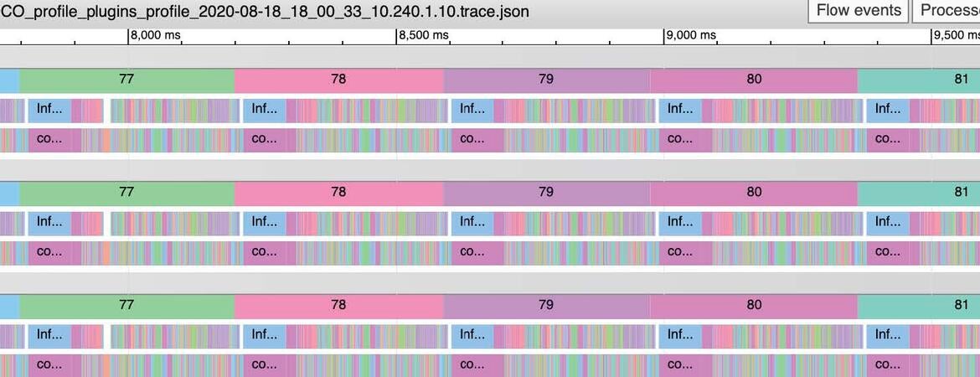980x377 pixels.
Task: Click the Inf... event under step 79, top group
Action: tap(472, 110)
